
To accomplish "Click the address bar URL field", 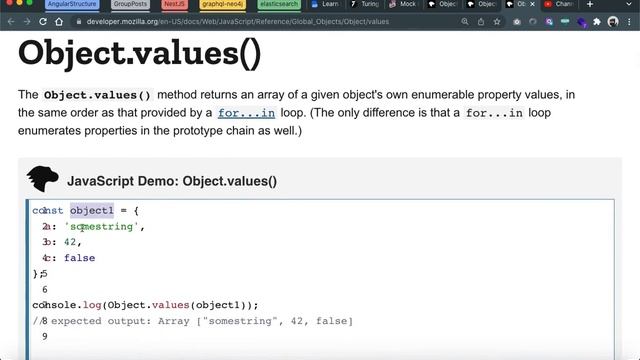I will tap(238, 22).
